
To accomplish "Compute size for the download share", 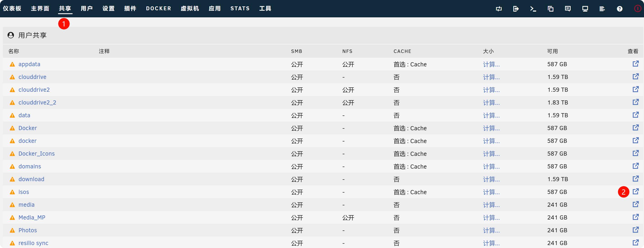I will click(491, 179).
